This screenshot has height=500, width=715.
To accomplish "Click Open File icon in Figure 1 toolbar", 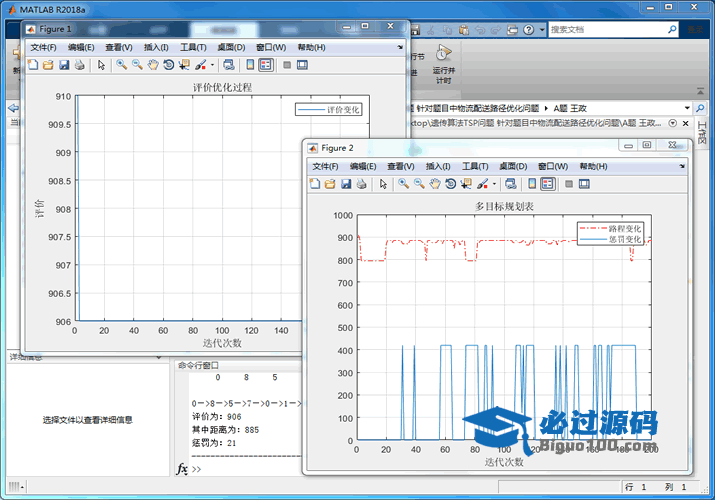I will pos(48,65).
